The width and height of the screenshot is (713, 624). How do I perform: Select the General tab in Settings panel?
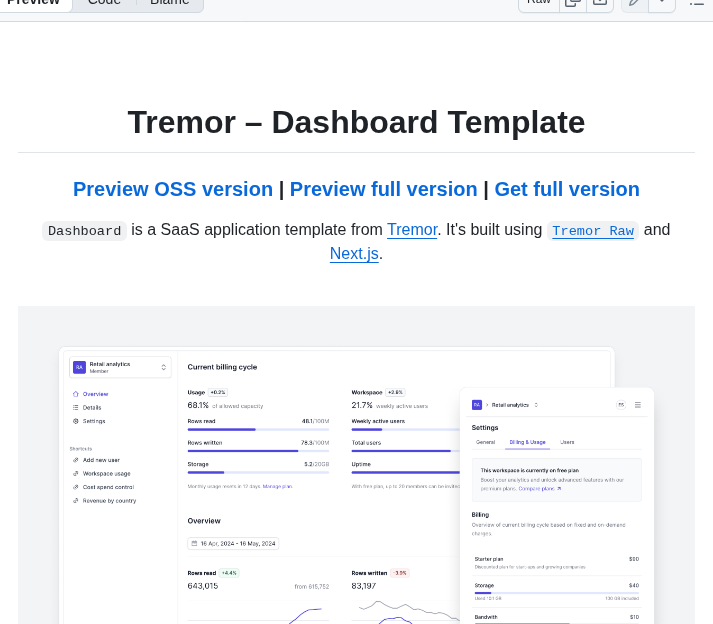coord(485,442)
